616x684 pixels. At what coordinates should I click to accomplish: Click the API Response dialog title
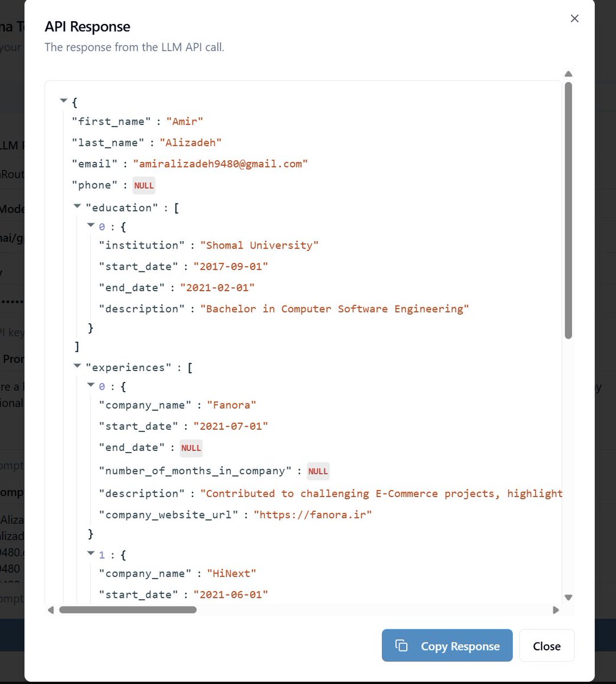(88, 26)
